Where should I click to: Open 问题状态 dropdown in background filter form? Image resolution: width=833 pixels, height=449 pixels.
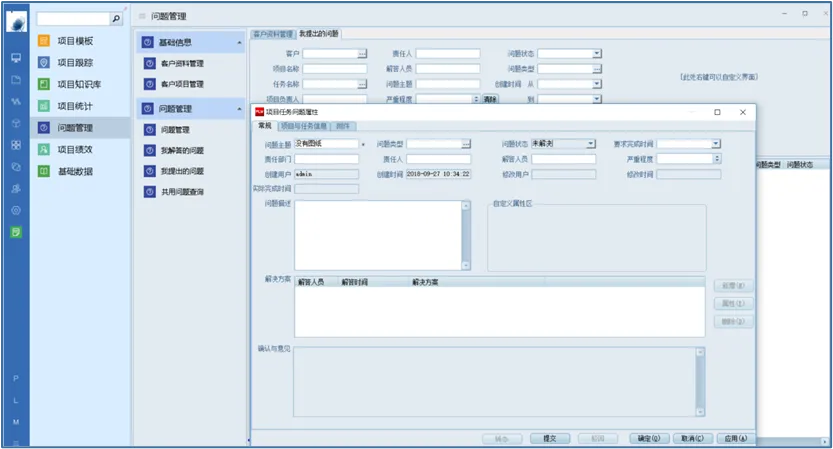coord(597,54)
